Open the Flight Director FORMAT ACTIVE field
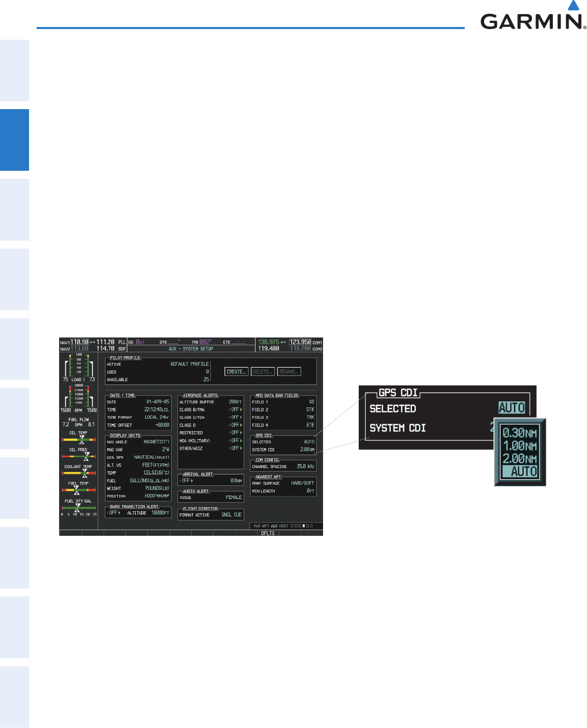The width and height of the screenshot is (587, 728). point(231,514)
